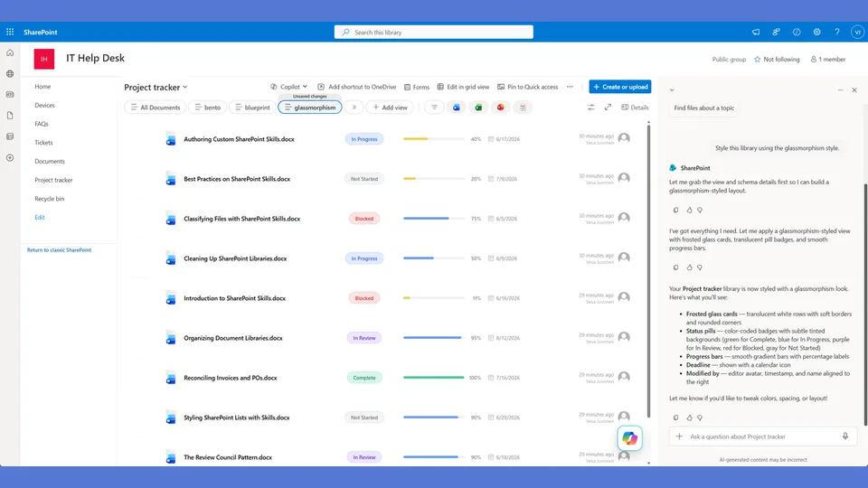Thumbs down the last Copilot response
The height and width of the screenshot is (488, 868).
pos(700,418)
